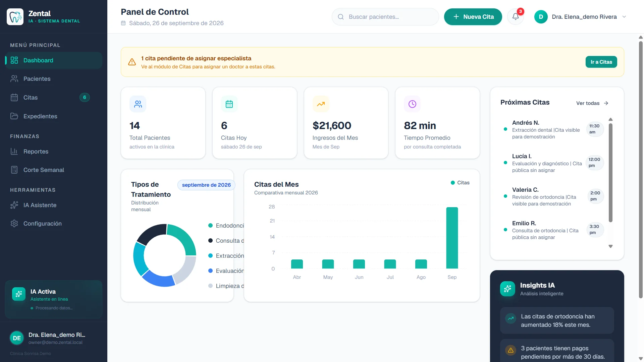The image size is (644, 362).
Task: Click the donut chart treatment distribution
Action: [x=164, y=255]
